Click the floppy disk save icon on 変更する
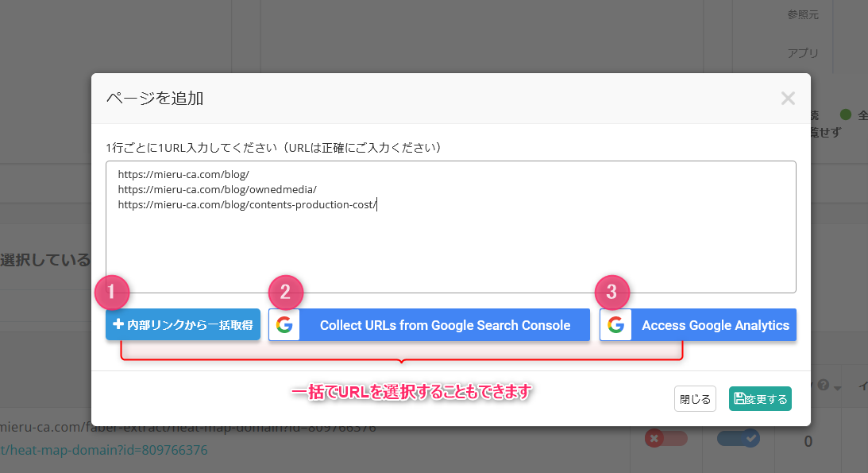This screenshot has width=868, height=473. tap(740, 398)
